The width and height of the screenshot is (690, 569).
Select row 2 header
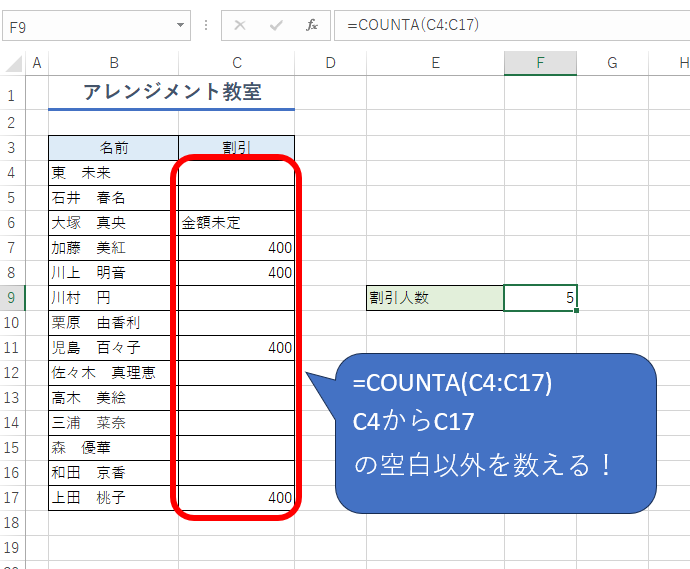(x=12, y=123)
